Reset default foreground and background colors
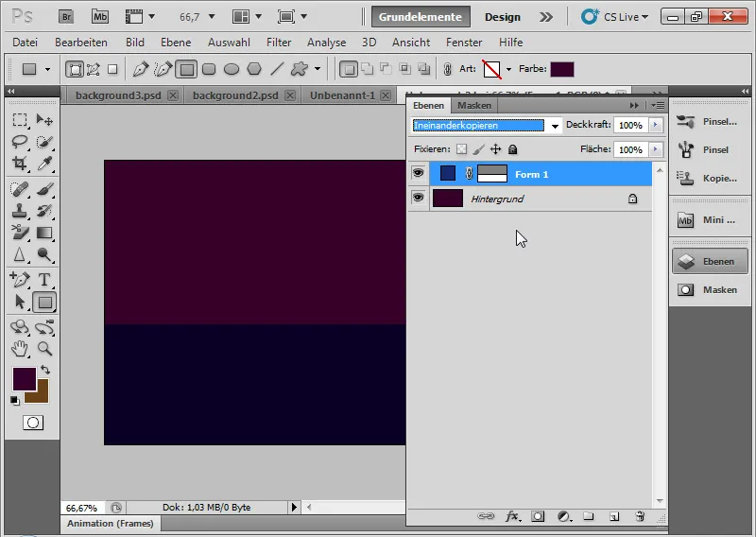 (15, 401)
